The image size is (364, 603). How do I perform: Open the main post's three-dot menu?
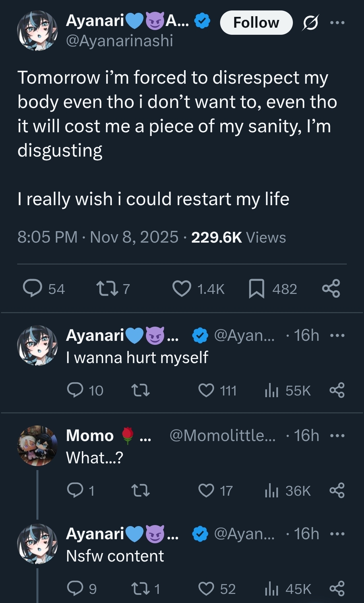point(337,23)
